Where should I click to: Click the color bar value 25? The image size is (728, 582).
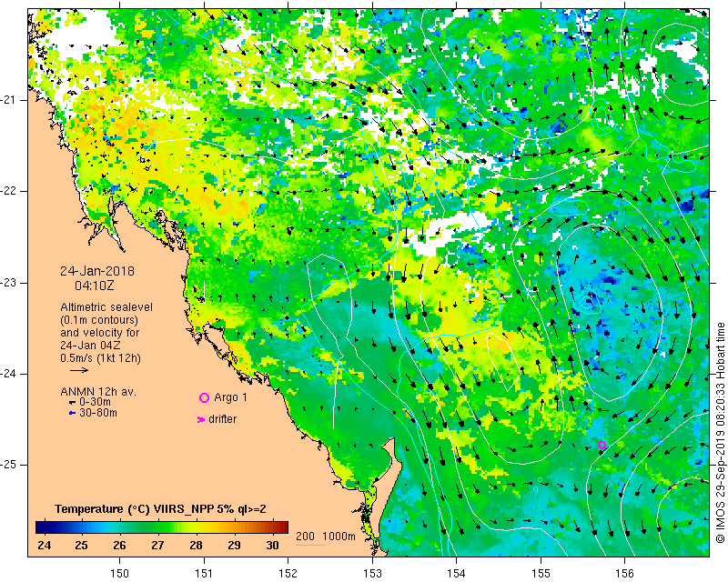point(81,545)
